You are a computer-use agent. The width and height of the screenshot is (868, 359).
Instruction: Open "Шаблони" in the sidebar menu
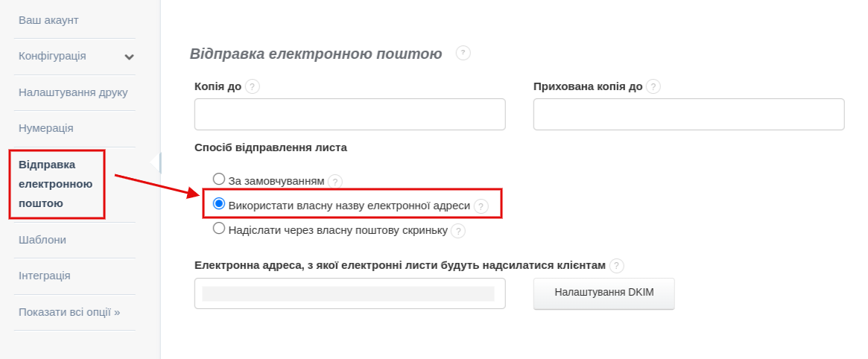coord(42,240)
